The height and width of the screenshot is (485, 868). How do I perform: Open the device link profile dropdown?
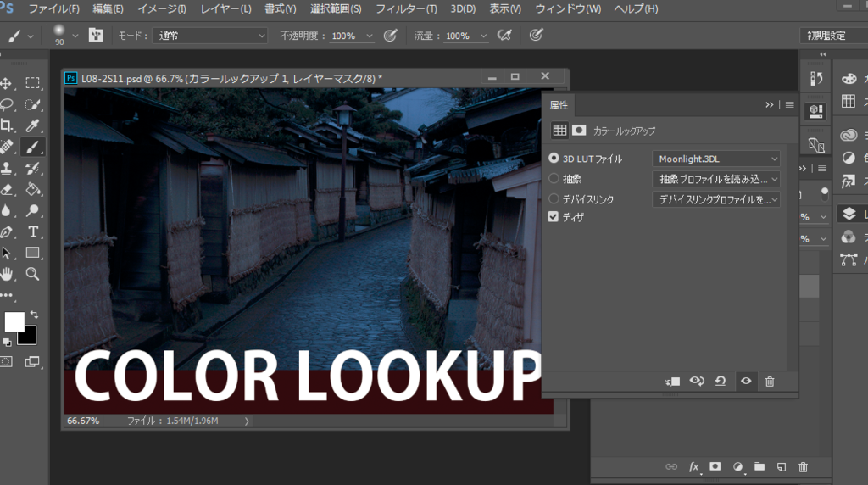(716, 199)
